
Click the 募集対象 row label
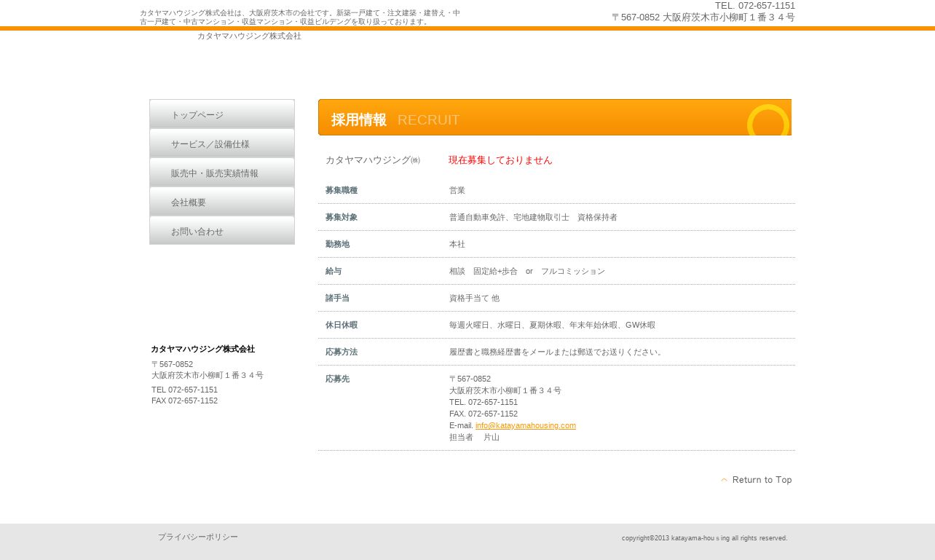tap(342, 217)
